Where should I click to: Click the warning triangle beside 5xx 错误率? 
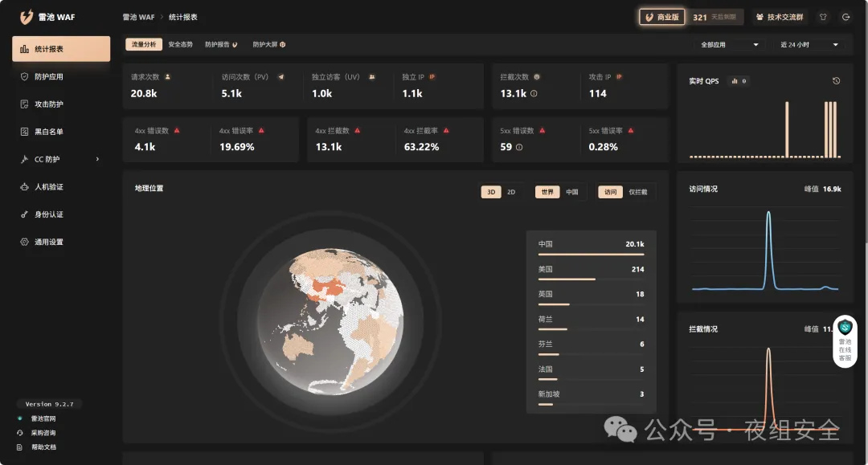[x=631, y=130]
